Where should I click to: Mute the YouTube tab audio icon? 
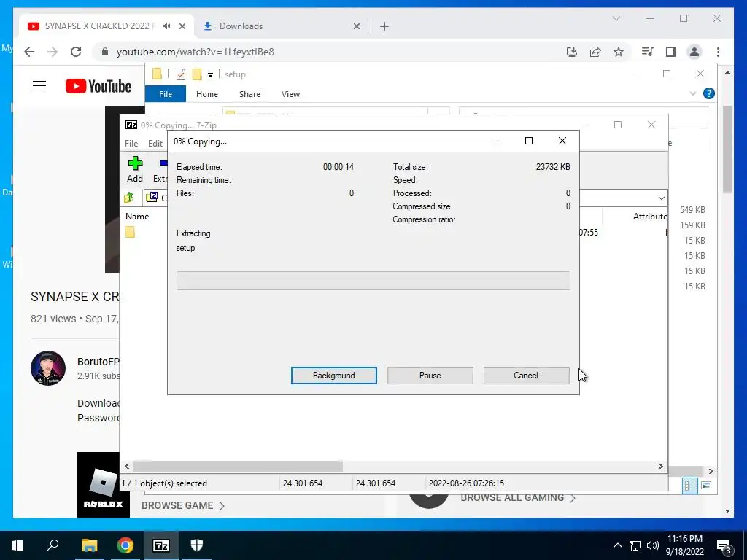(x=167, y=26)
